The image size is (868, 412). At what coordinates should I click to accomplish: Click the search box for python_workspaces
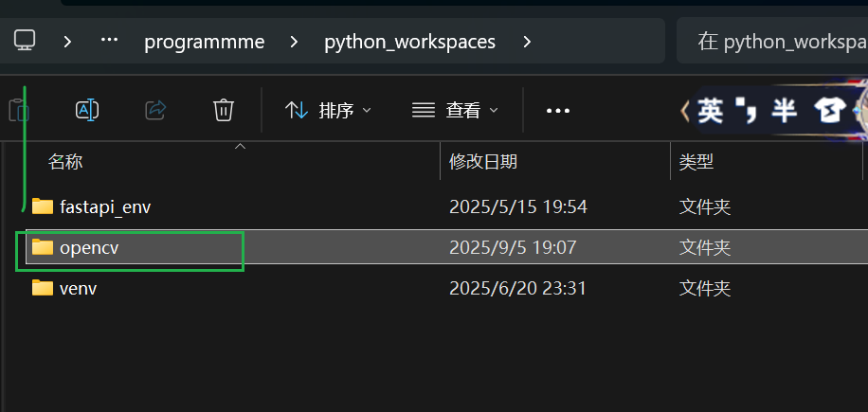click(x=772, y=41)
